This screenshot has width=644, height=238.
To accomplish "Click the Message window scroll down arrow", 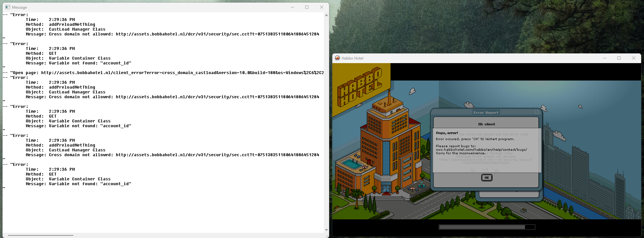I will coord(327,230).
